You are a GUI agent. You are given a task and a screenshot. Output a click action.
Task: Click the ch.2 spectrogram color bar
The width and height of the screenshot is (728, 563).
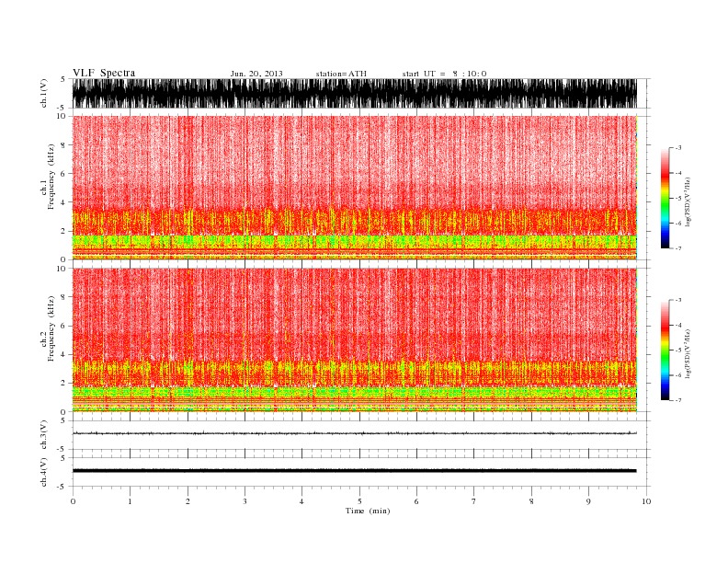tap(665, 350)
